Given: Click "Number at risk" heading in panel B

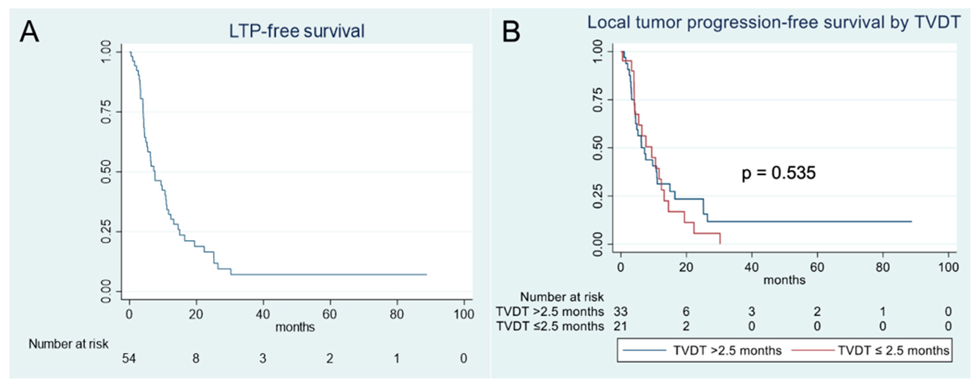Looking at the screenshot, I should [x=562, y=297].
